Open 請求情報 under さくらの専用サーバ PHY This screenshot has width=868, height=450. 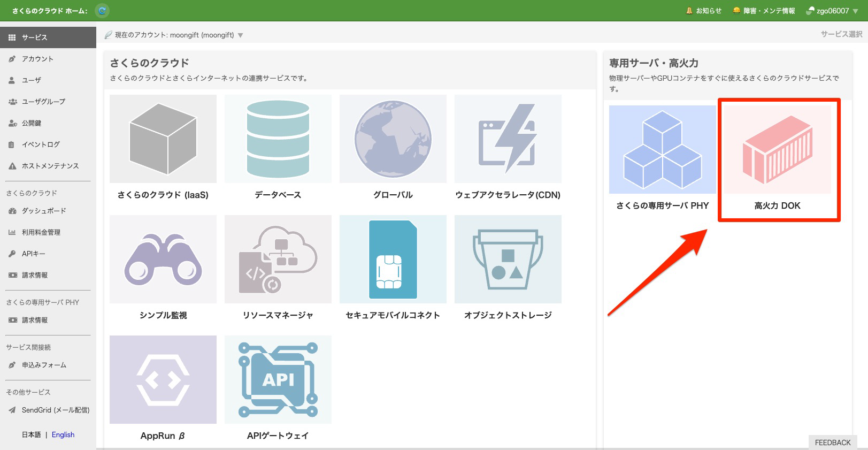(48, 320)
